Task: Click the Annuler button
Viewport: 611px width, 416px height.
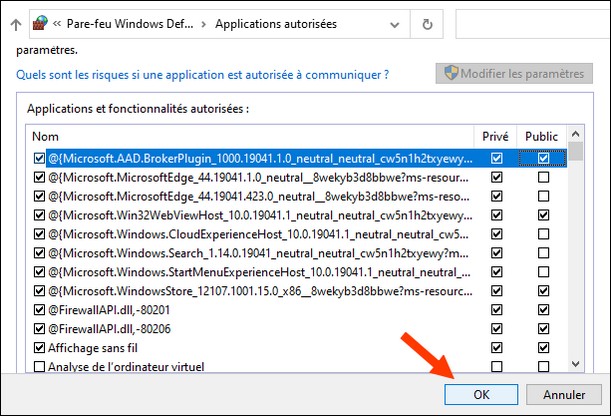Action: tap(564, 394)
